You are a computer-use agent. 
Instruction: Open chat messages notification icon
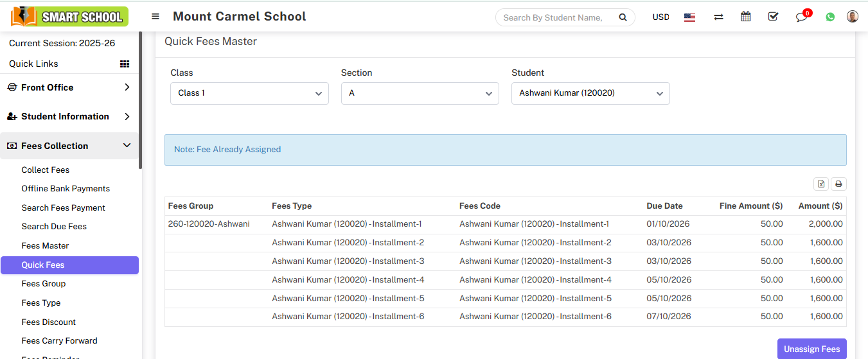coord(801,17)
